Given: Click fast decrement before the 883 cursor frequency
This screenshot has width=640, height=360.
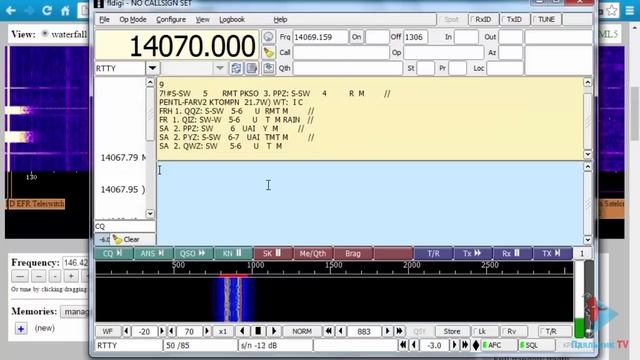Looking at the screenshot, I should click(328, 331).
